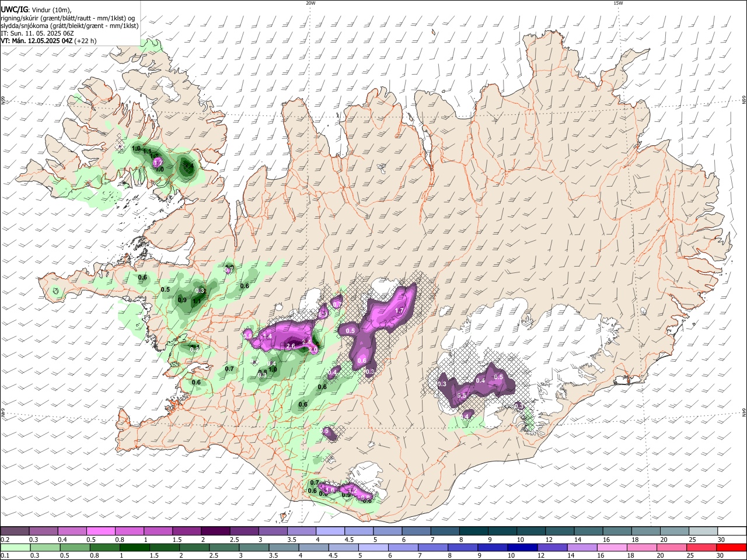Pick the purple 12 swatch in the lower rain row
Screen dimensions: 747x560
[551, 547]
